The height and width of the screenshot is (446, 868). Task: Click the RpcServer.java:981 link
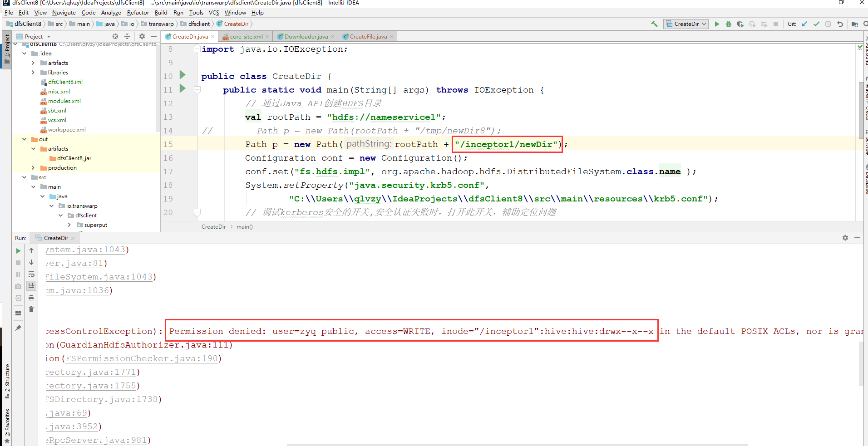pos(97,440)
